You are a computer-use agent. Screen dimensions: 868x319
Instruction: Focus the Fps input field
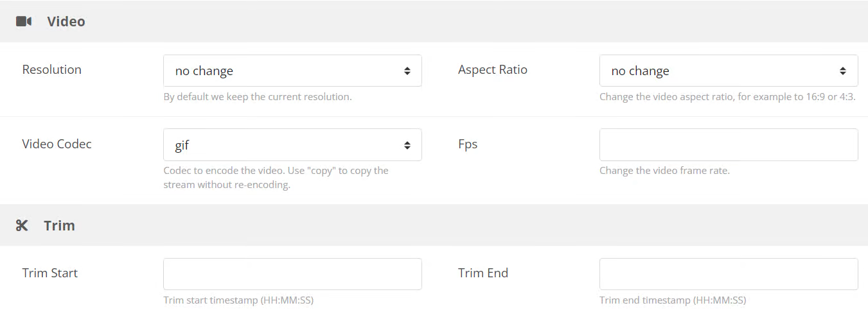(x=728, y=144)
